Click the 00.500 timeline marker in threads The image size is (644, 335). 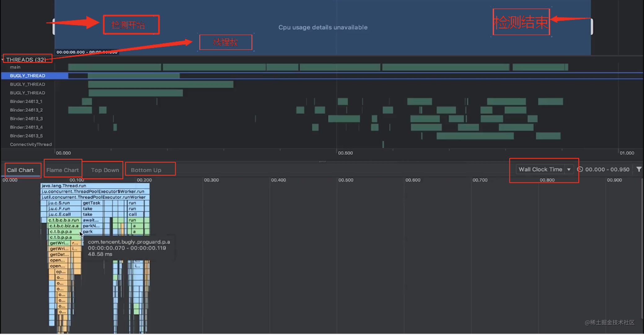345,153
